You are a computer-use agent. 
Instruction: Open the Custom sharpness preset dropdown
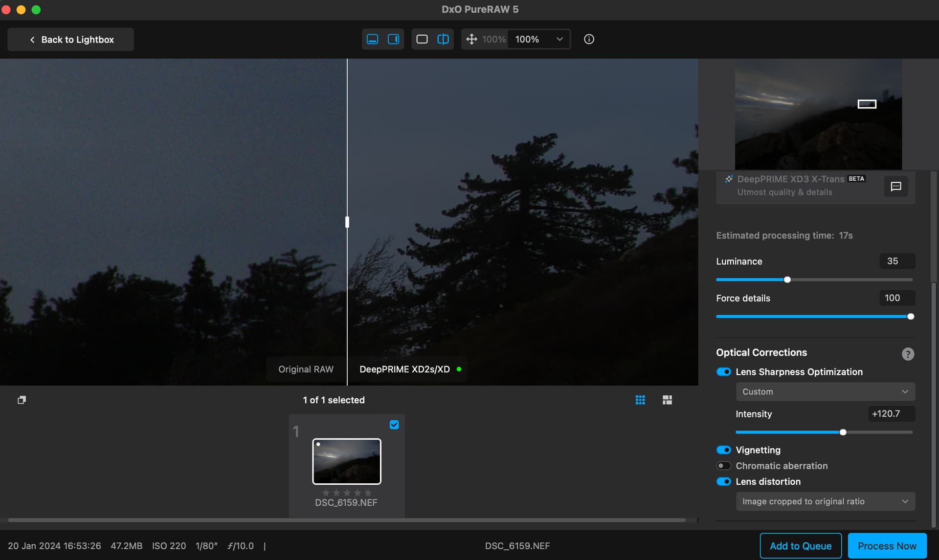[825, 391]
